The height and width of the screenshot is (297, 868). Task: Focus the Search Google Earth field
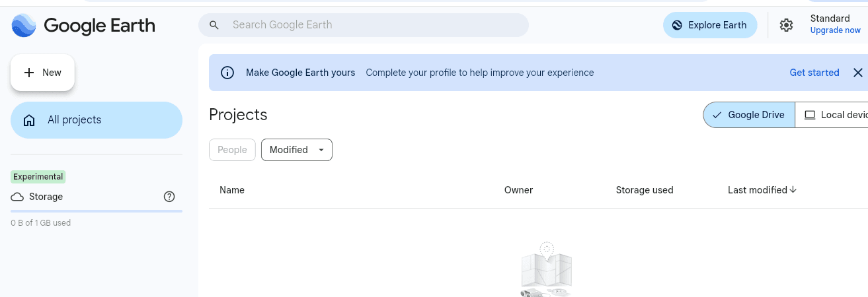[364, 25]
